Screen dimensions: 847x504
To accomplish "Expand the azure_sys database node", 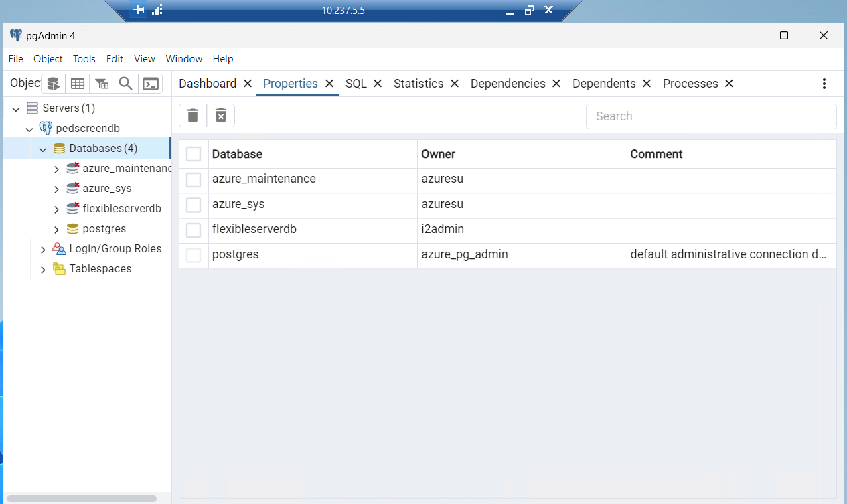I will (56, 189).
